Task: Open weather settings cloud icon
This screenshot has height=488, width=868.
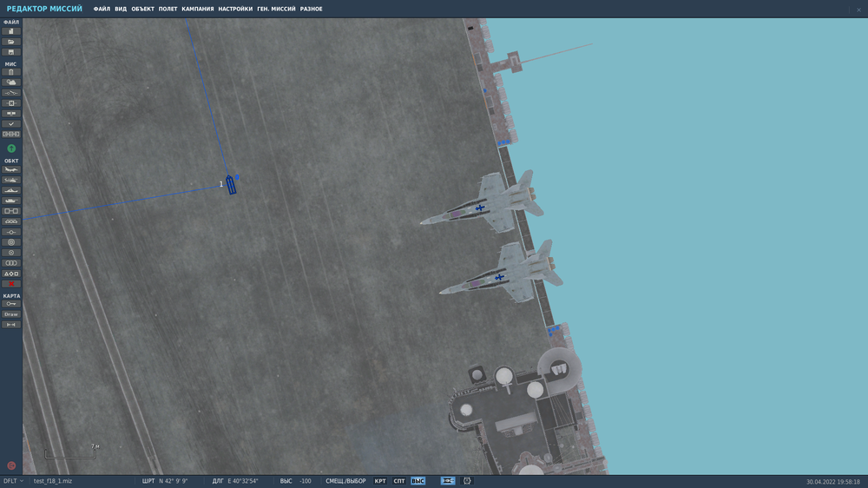Action: (x=11, y=82)
